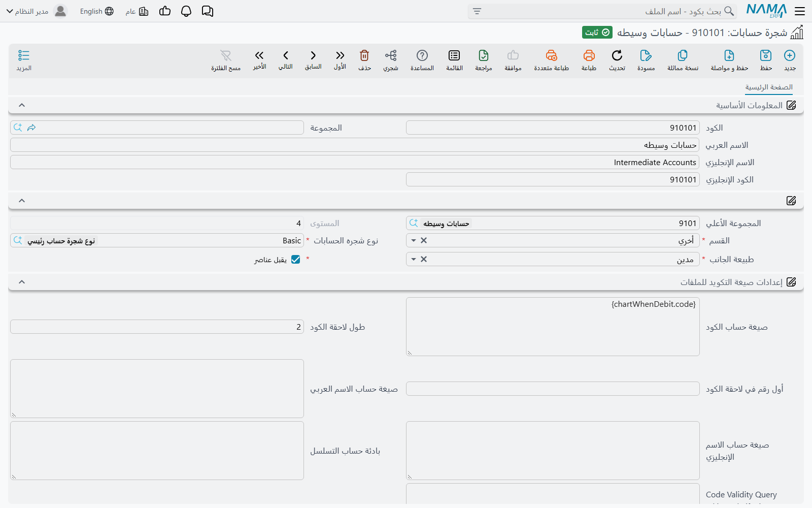Click the ثابت status badge

[597, 33]
